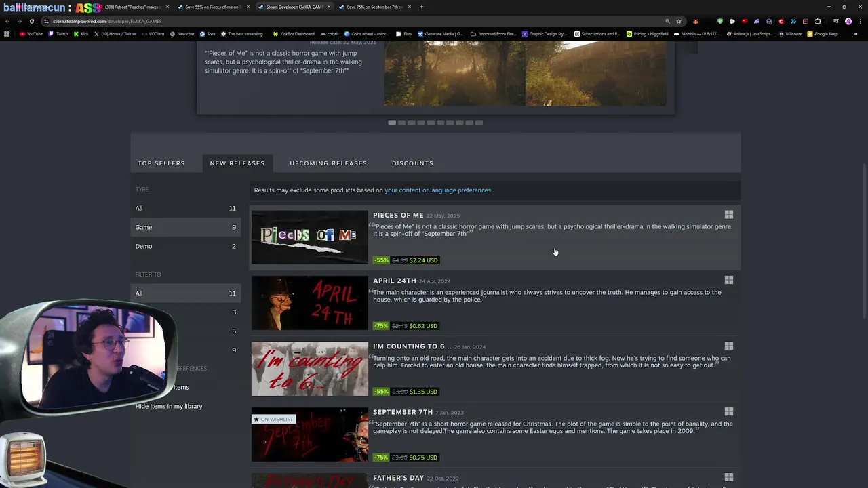Click Windows platform icon on April 24th row

pyautogui.click(x=729, y=280)
